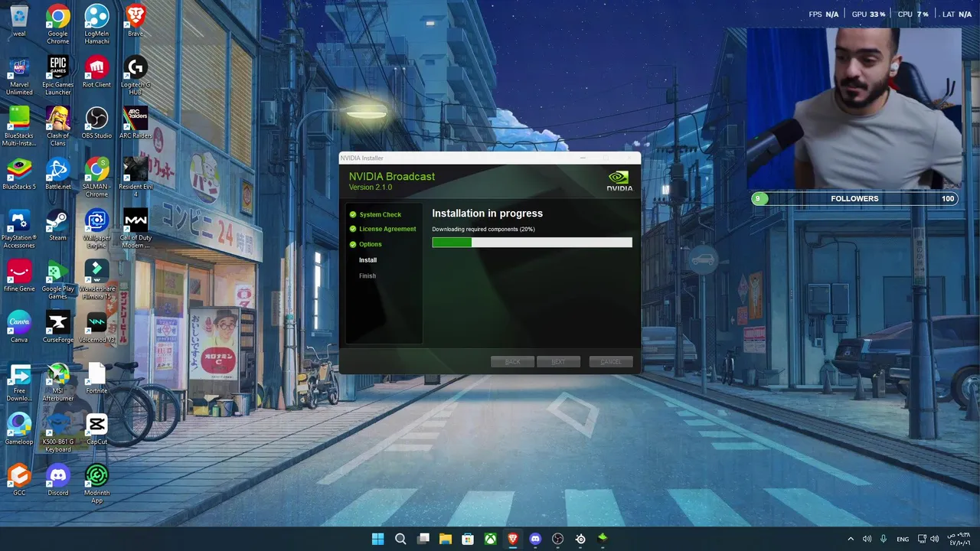
Task: Open the Resident Evil 4 shortcut
Action: click(136, 178)
